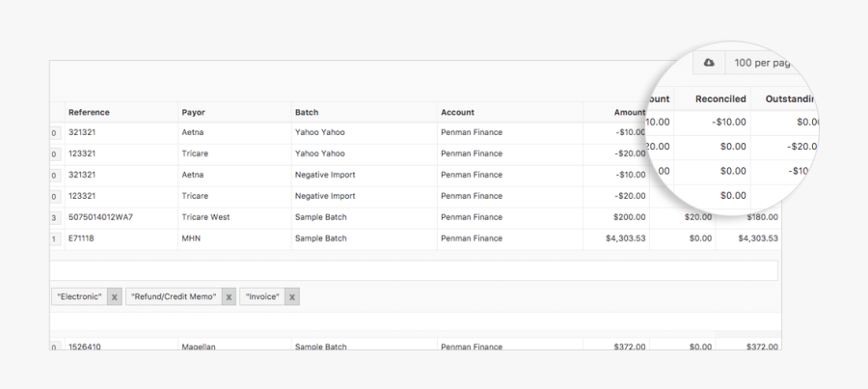Sort by the Reference column header

coord(89,113)
